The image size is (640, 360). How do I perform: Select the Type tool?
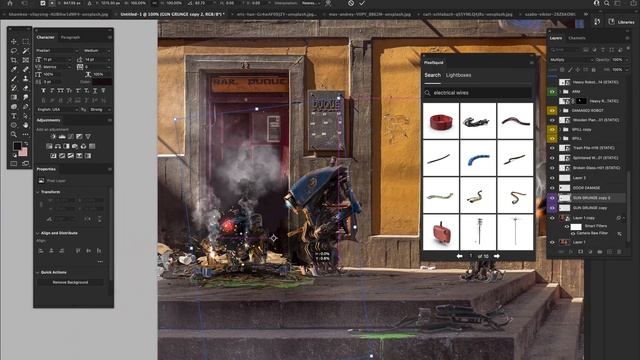point(14,116)
